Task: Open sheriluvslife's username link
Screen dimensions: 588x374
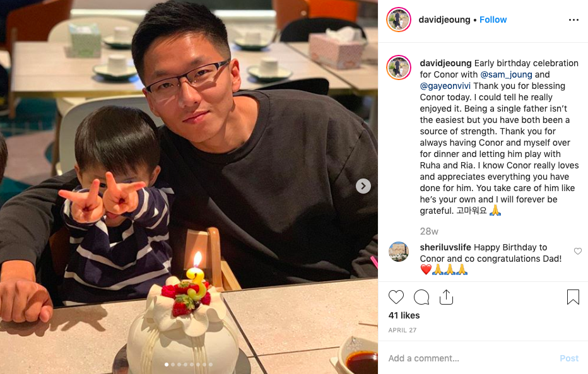Action: (x=445, y=247)
